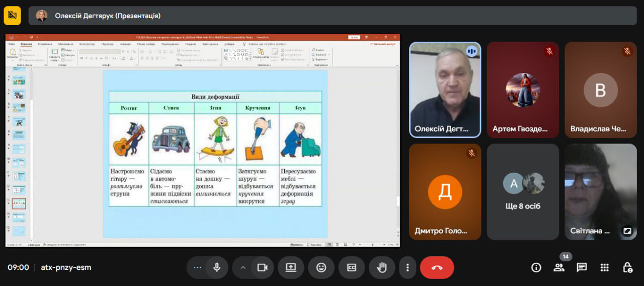
Task: Open the emoji reactions picker
Action: click(321, 267)
